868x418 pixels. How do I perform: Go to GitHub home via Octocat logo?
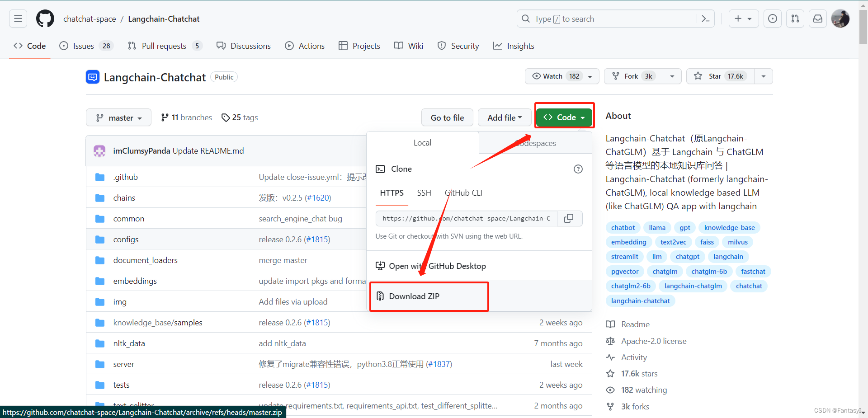pyautogui.click(x=45, y=19)
